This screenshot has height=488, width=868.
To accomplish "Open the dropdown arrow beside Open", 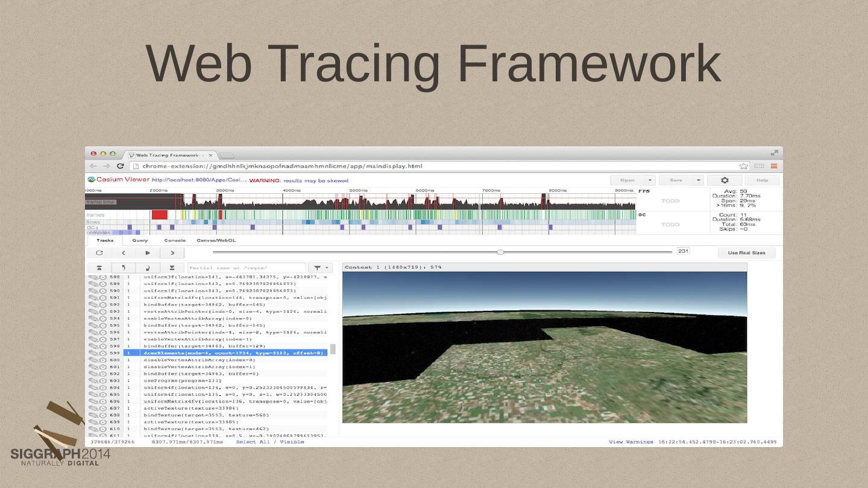I will [x=650, y=180].
